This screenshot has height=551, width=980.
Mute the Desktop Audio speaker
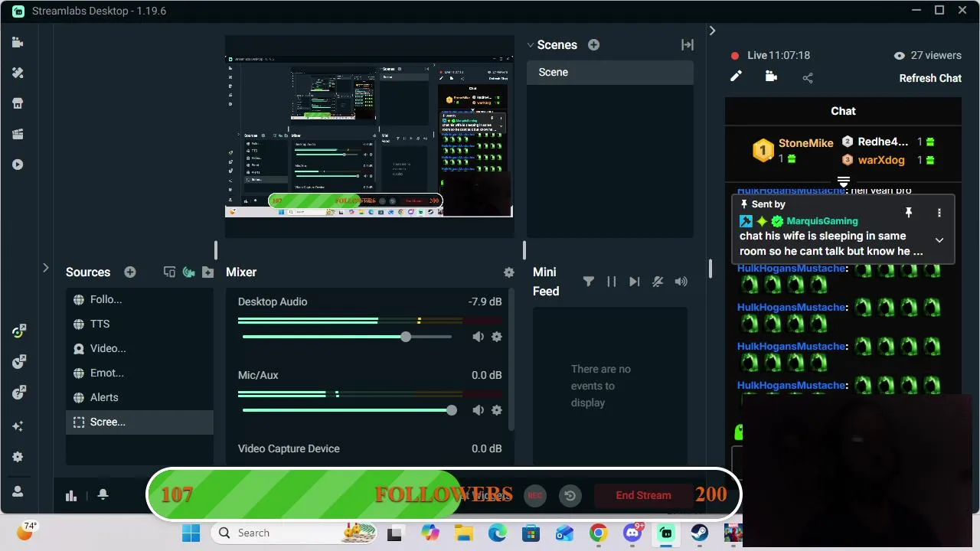(479, 337)
